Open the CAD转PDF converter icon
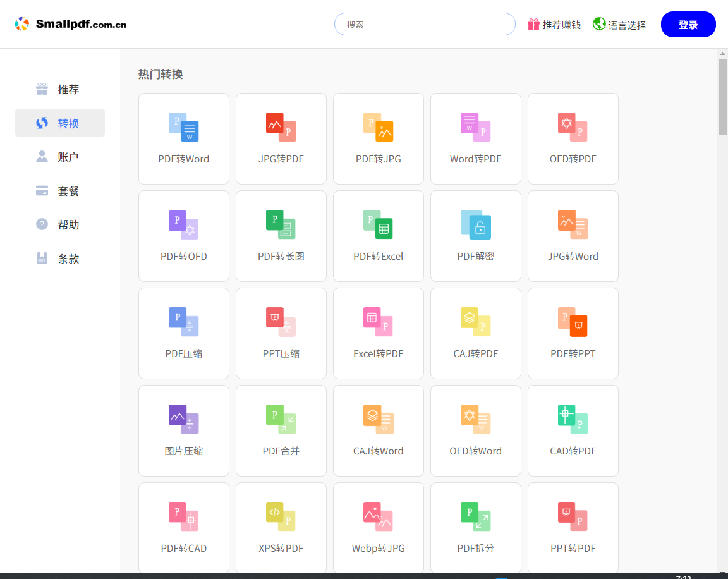This screenshot has width=728, height=579. pos(573,419)
